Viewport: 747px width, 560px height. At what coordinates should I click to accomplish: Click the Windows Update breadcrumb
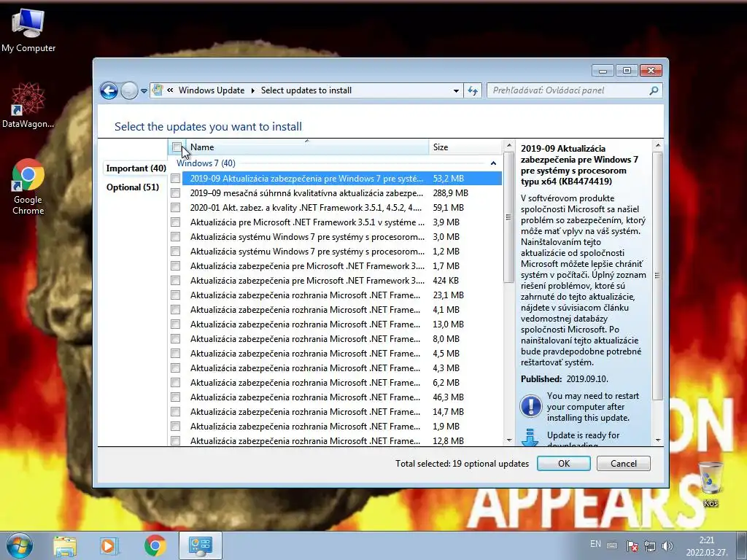[212, 90]
